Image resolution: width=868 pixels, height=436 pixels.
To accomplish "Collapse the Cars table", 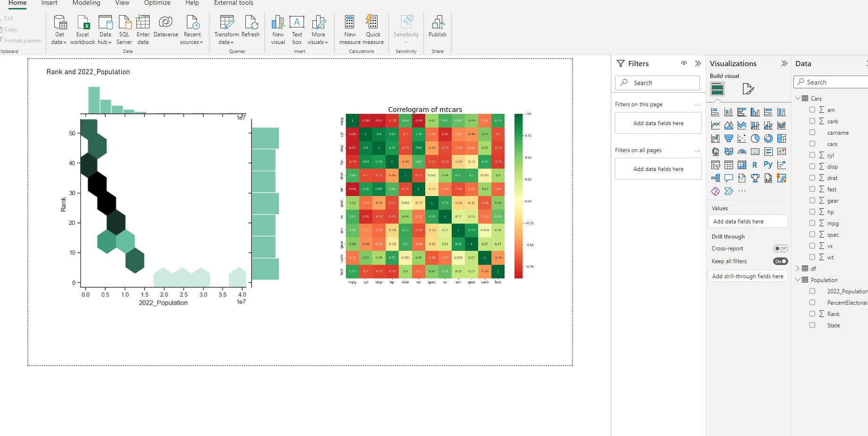I will pos(798,98).
